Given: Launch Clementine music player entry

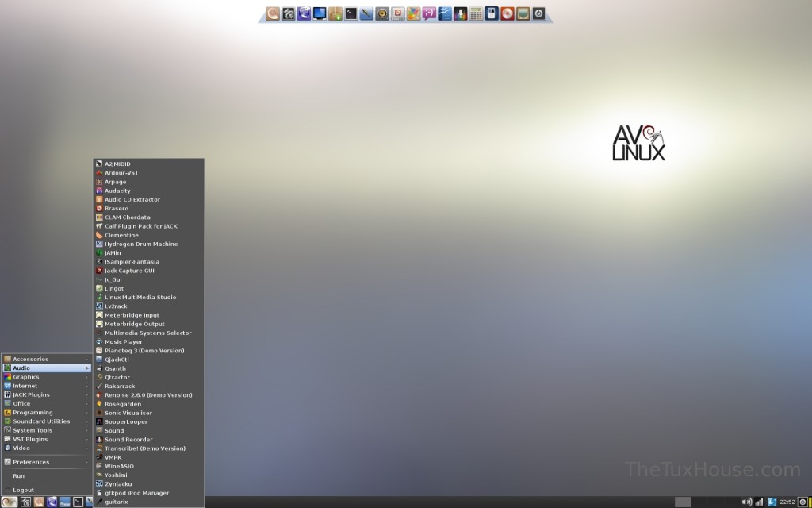Looking at the screenshot, I should coord(148,235).
